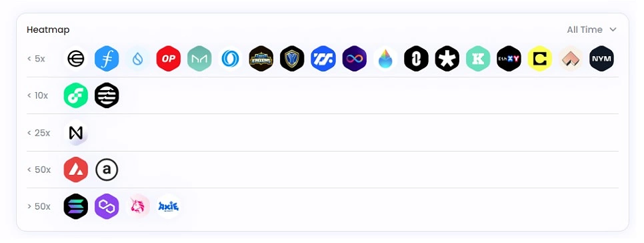
Task: Click the Arweave circled 'a' icon
Action: point(107,170)
